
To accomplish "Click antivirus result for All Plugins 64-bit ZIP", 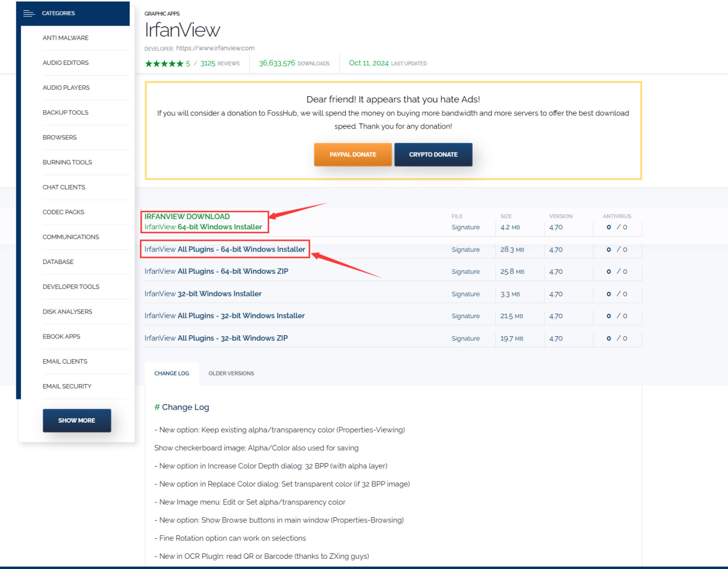I will click(617, 272).
